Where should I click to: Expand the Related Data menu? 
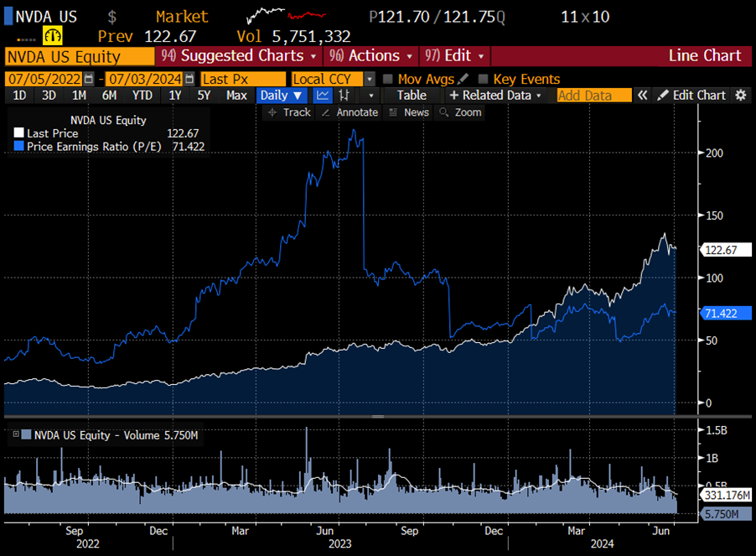coord(496,95)
